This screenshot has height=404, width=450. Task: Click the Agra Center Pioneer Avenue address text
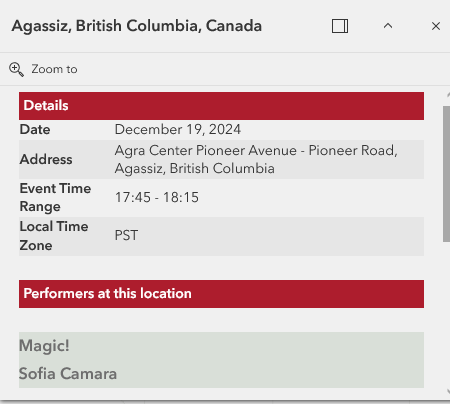click(256, 159)
